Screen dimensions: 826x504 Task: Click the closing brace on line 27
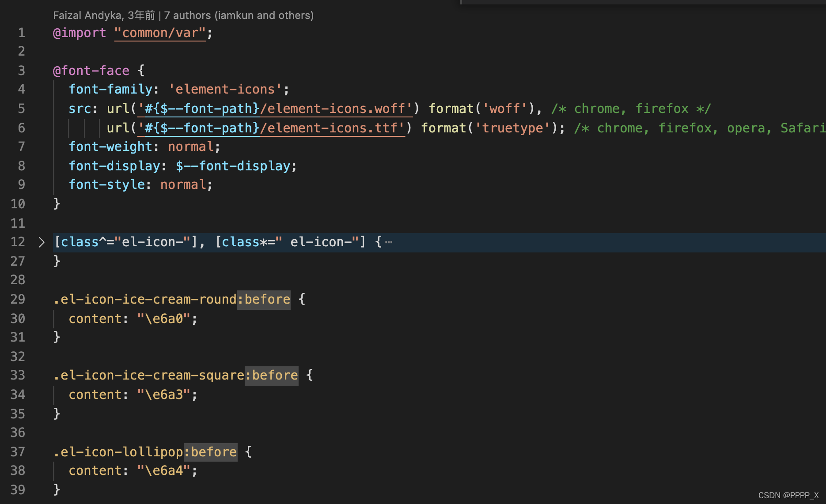[x=57, y=261]
